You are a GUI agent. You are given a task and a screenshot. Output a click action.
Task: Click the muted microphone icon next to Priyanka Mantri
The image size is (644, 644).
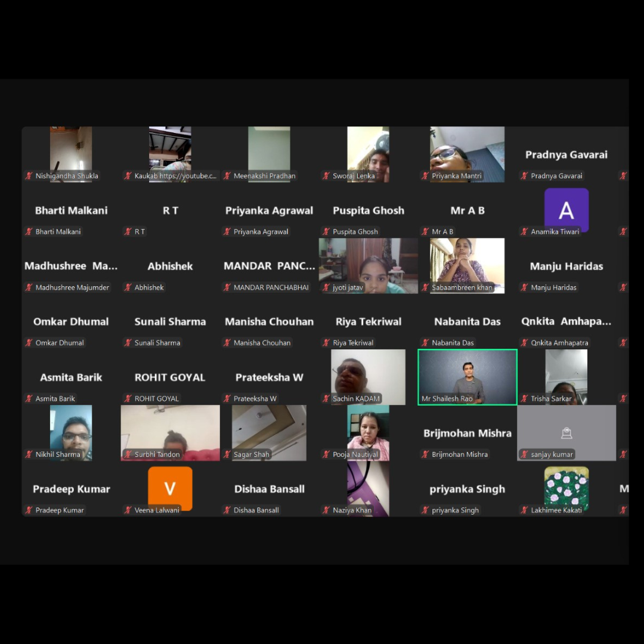coord(425,176)
